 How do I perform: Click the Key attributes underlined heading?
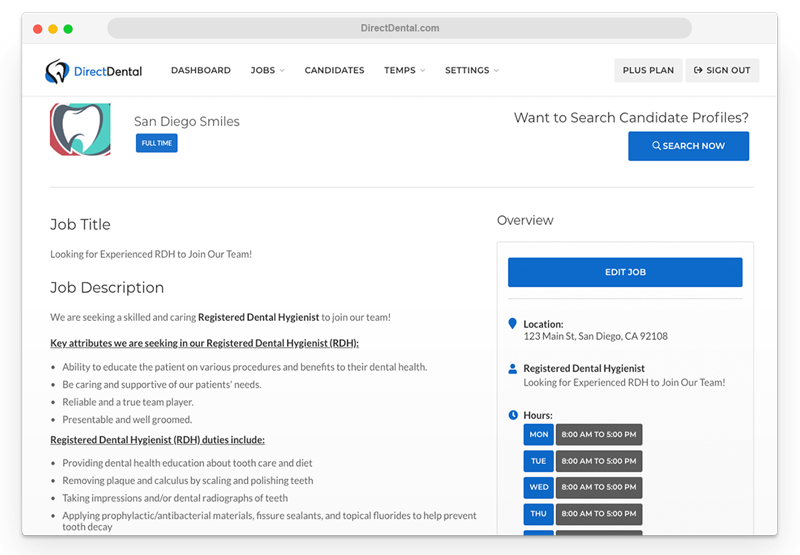click(x=204, y=343)
